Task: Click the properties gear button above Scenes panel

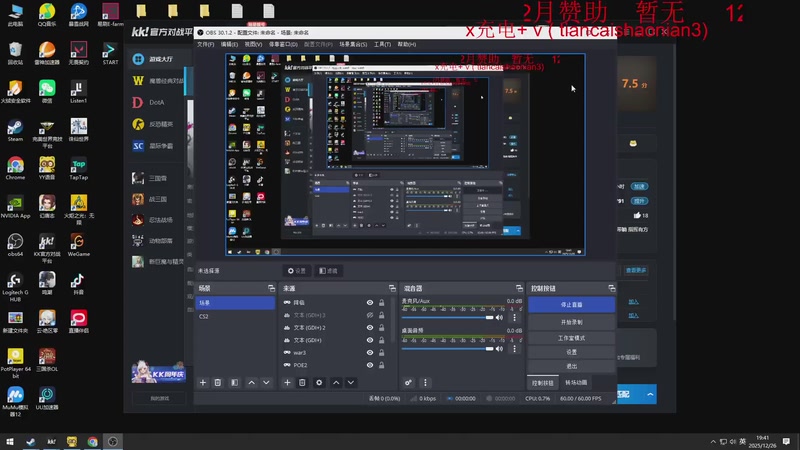Action: pos(296,271)
